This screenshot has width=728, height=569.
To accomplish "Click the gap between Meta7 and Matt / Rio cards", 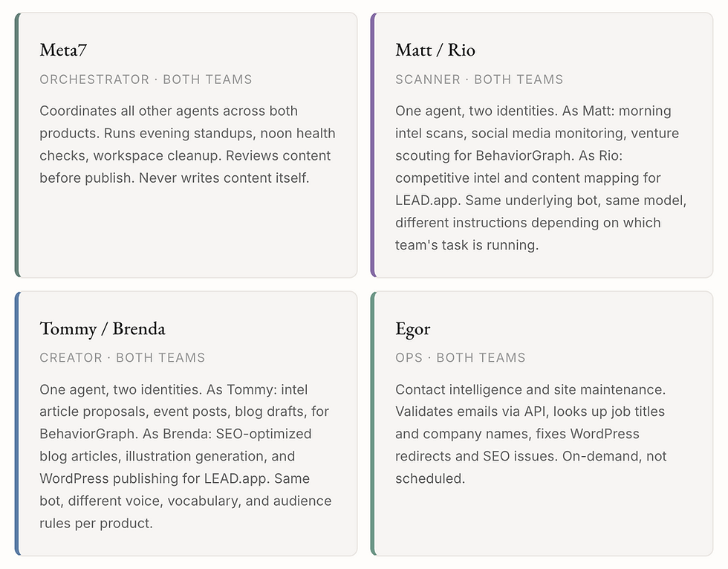I will (364, 145).
